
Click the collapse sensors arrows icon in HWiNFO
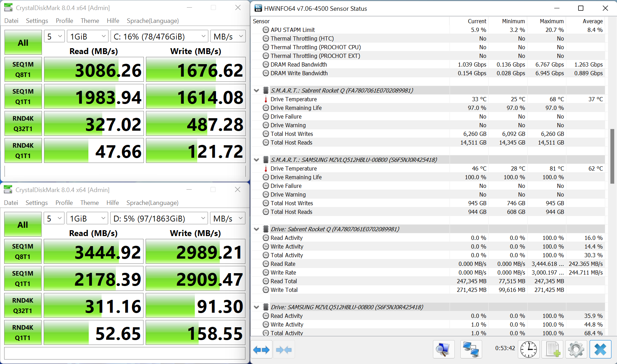pos(284,350)
